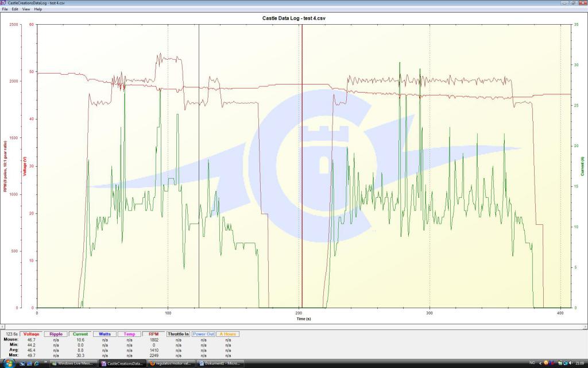
Task: Enable the Watts data series
Action: point(105,334)
